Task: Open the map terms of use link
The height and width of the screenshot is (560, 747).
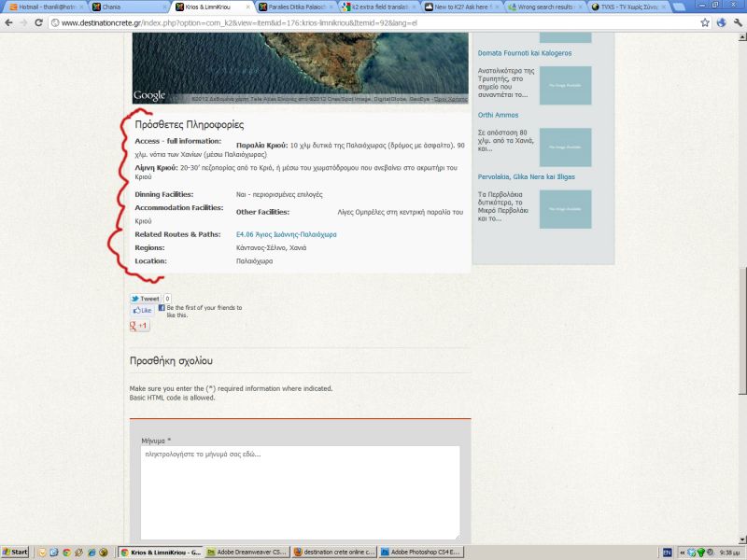Action: 451,99
